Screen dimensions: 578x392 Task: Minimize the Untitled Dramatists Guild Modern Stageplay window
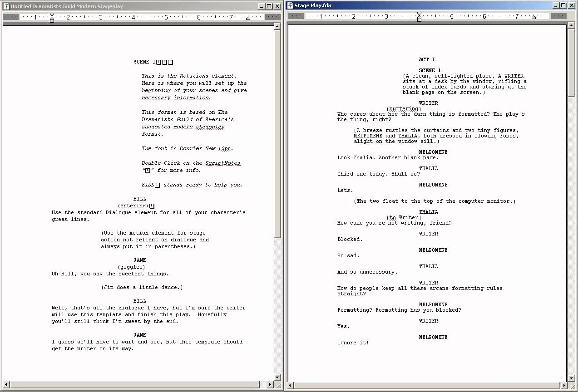262,6
